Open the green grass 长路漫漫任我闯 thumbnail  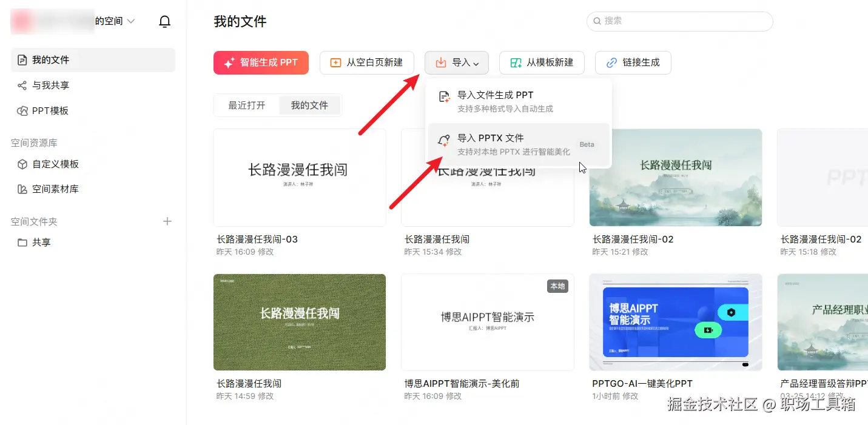coord(300,322)
